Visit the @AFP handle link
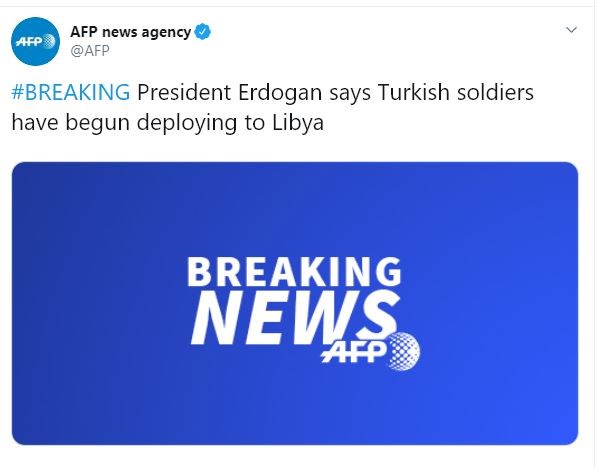 pyautogui.click(x=90, y=51)
